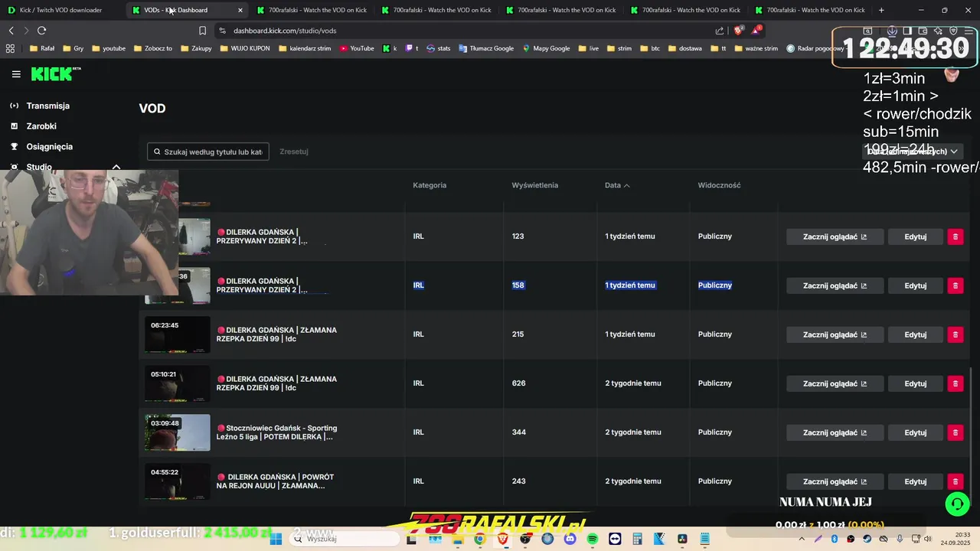
Task: Open the green chat support bubble
Action: pyautogui.click(x=956, y=504)
